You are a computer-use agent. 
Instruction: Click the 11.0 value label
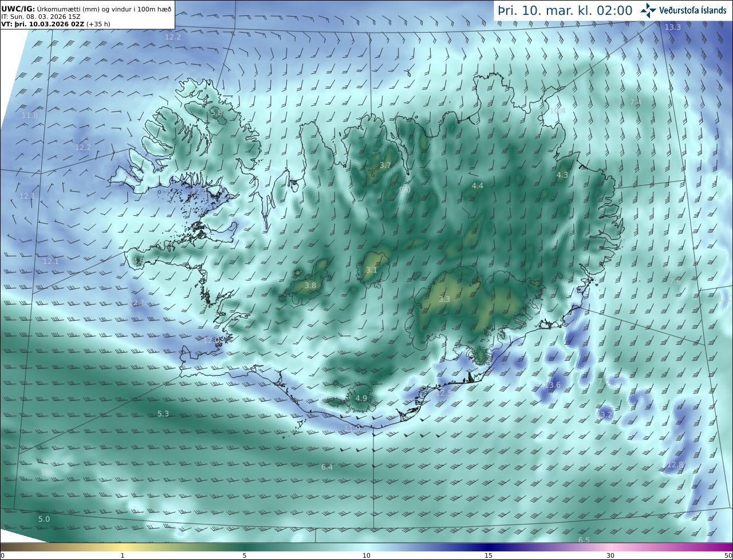pyautogui.click(x=352, y=428)
